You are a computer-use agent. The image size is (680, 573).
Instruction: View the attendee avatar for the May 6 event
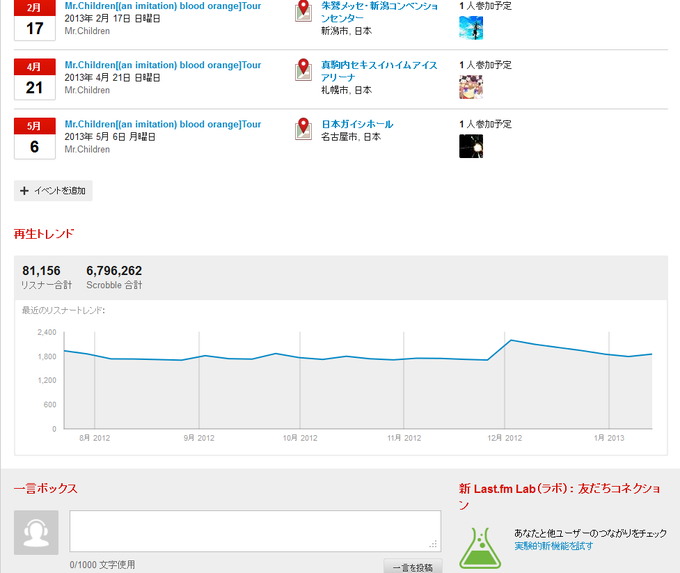pos(471,146)
